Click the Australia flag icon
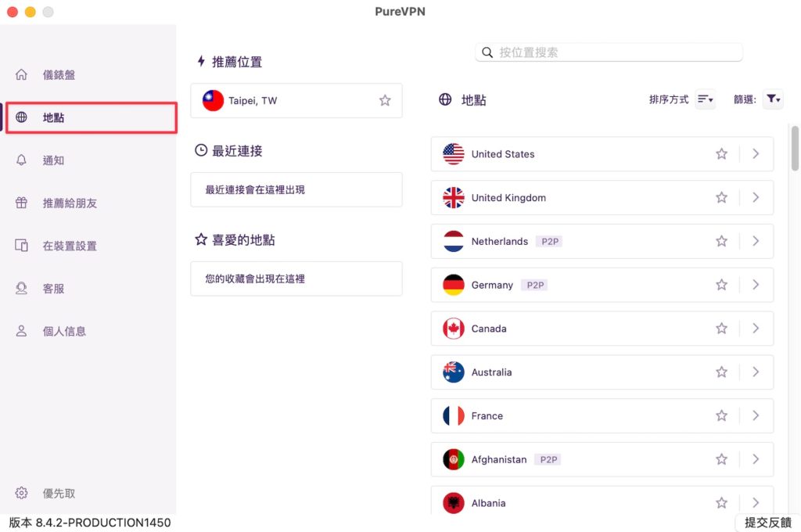The image size is (801, 532). 454,372
